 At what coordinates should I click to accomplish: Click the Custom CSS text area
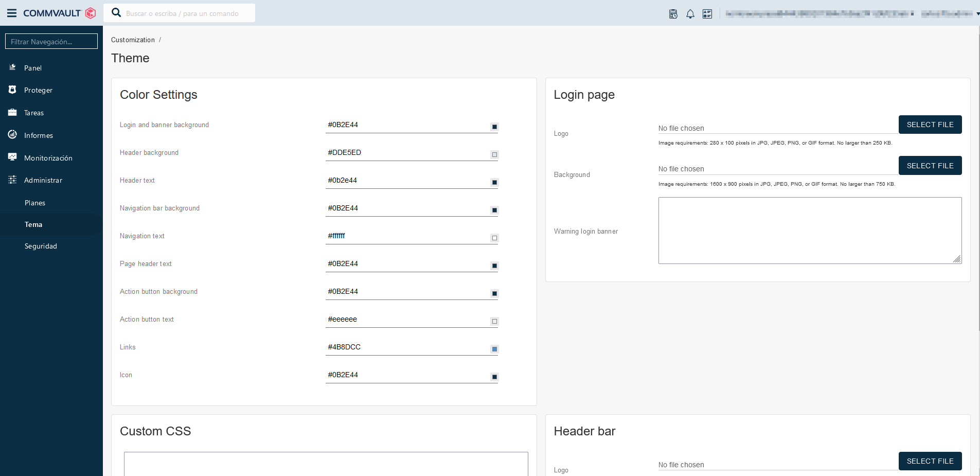pyautogui.click(x=326, y=464)
